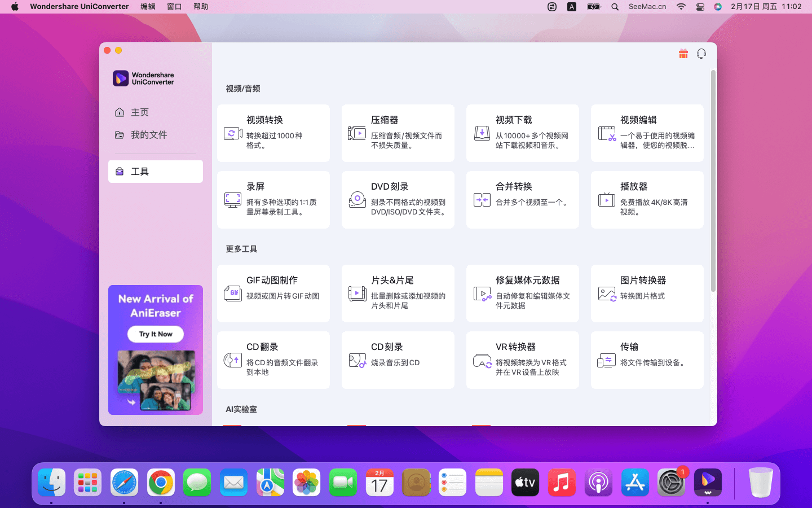Click the headset support icon

[701, 54]
